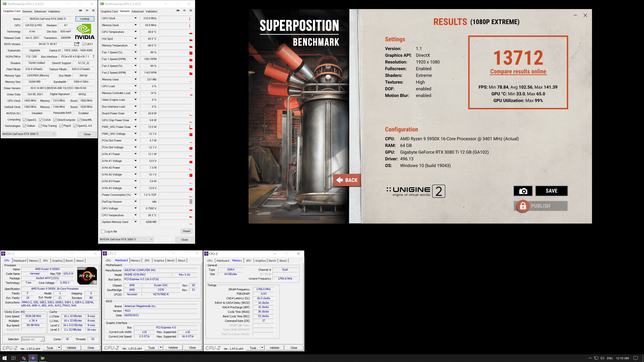Click the Publish lock icon
The height and width of the screenshot is (362, 644).
523,206
